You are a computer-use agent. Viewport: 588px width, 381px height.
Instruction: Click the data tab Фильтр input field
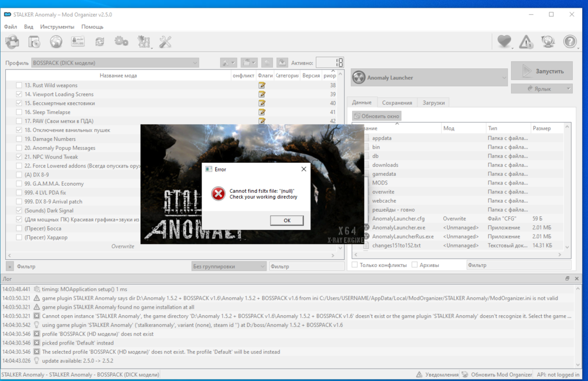[x=519, y=265]
